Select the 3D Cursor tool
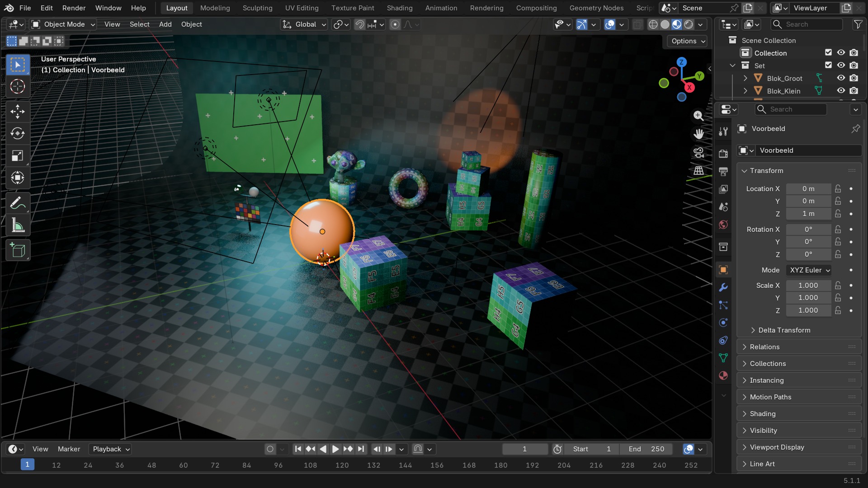Screen dimensions: 868x488 click(18, 86)
